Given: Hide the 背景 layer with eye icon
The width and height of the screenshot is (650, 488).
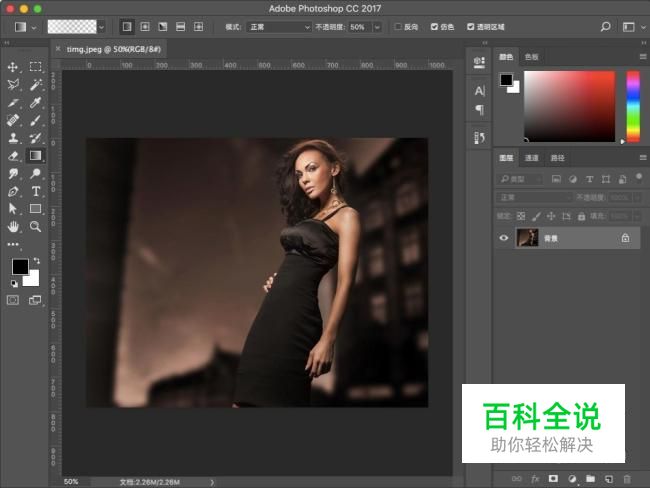Looking at the screenshot, I should tap(504, 238).
